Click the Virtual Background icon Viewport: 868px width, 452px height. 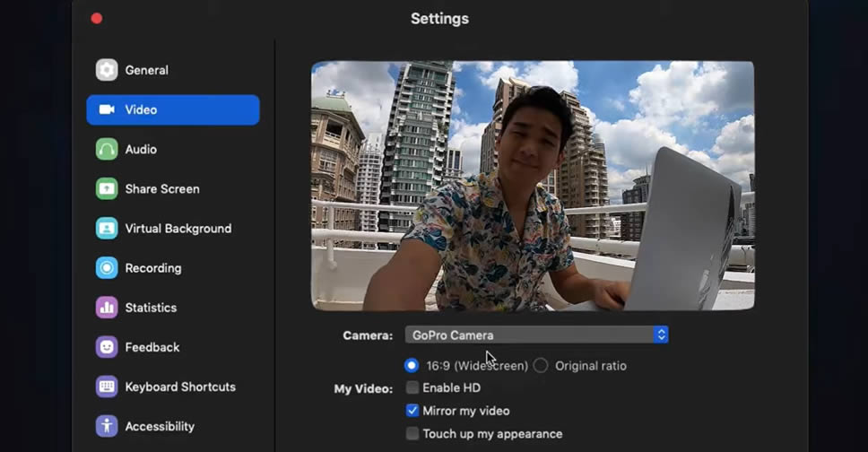tap(107, 228)
